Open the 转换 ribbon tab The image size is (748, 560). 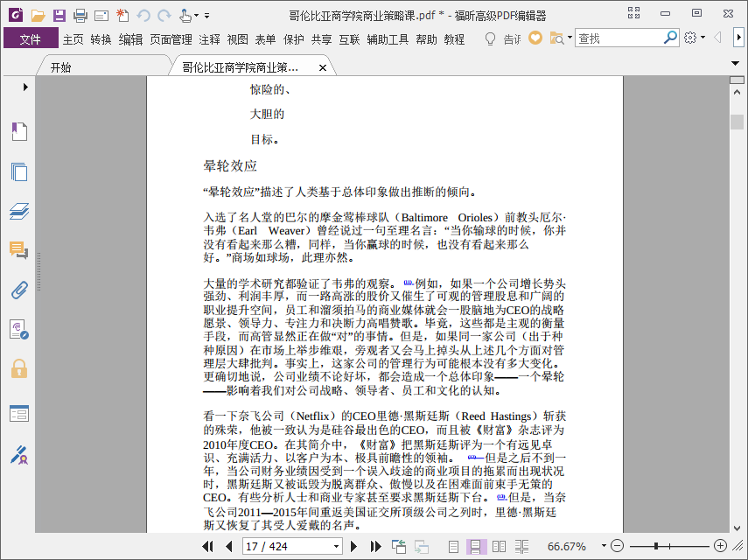click(101, 39)
